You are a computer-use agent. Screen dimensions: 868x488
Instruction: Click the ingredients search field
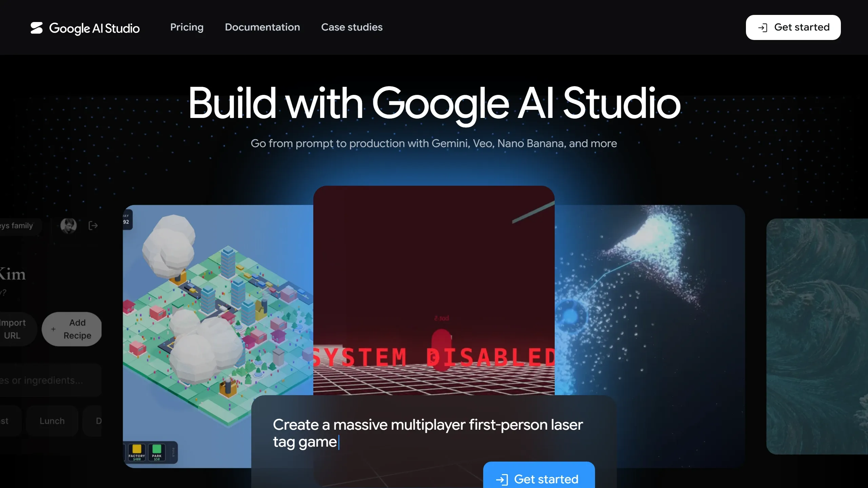(51, 380)
